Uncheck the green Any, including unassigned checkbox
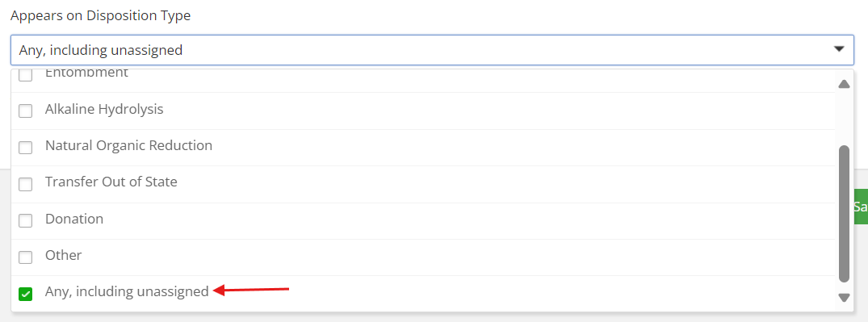This screenshot has width=868, height=322. tap(26, 294)
